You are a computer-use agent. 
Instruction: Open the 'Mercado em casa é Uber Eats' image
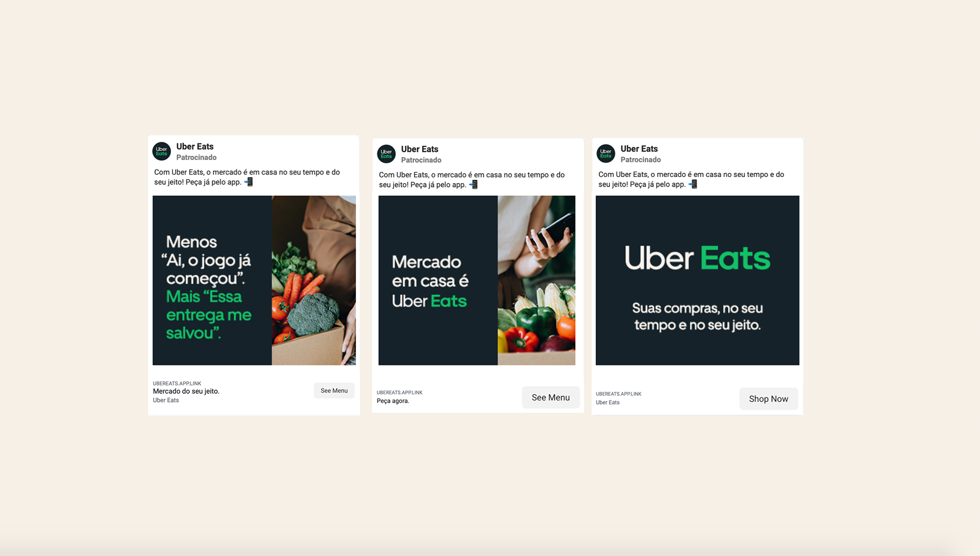click(x=477, y=281)
